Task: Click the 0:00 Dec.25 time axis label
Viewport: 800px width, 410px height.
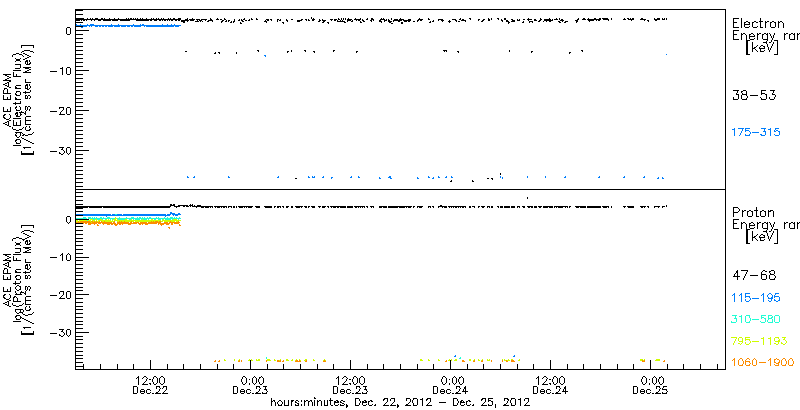Action: (x=651, y=386)
